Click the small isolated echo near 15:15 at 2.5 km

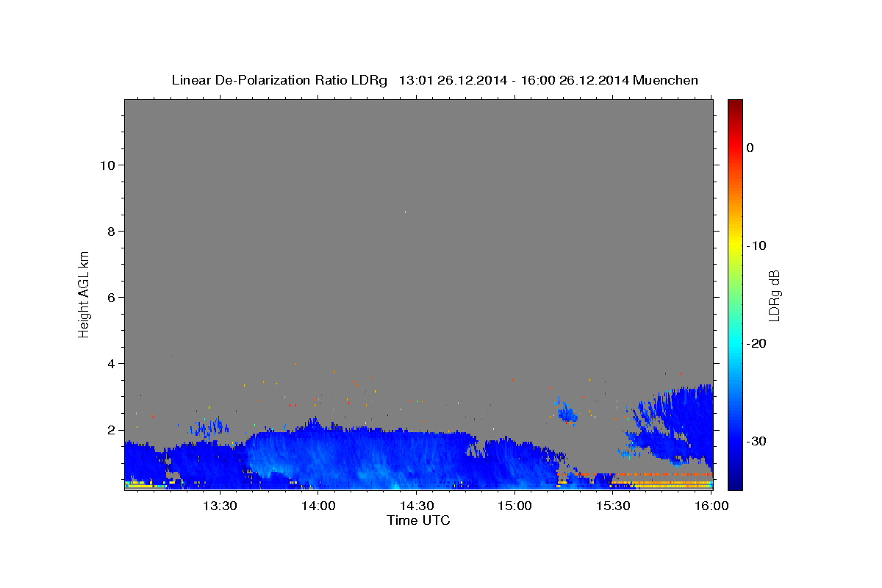pyautogui.click(x=567, y=412)
